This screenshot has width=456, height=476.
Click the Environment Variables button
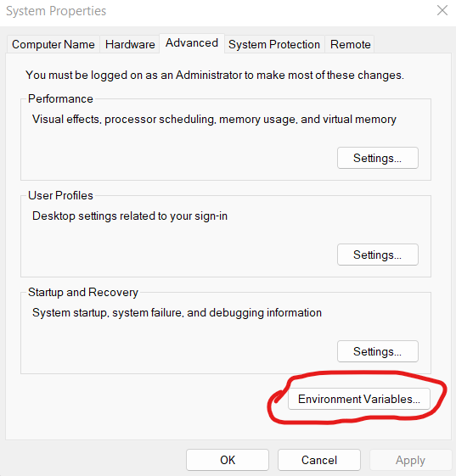click(359, 399)
